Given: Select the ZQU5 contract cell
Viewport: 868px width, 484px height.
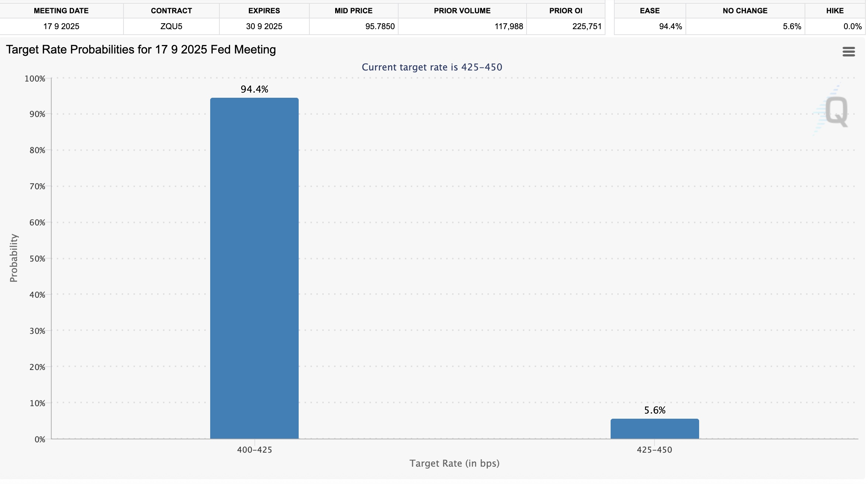Looking at the screenshot, I should click(x=171, y=27).
